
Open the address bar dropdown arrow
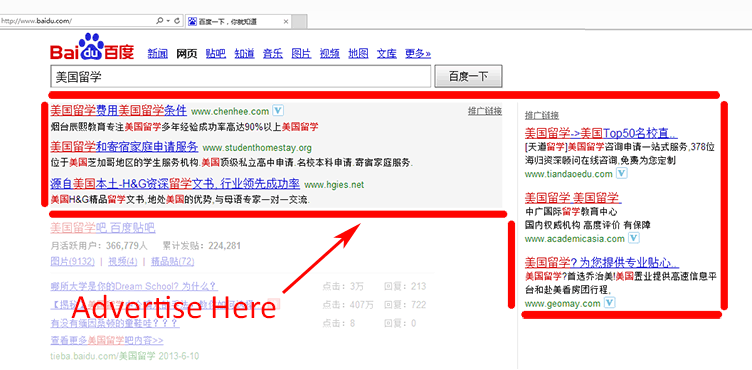point(168,21)
